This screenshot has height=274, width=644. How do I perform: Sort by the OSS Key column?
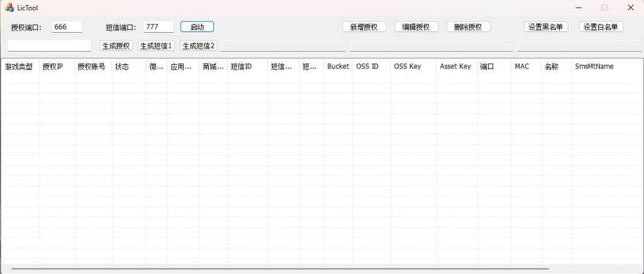tap(408, 67)
